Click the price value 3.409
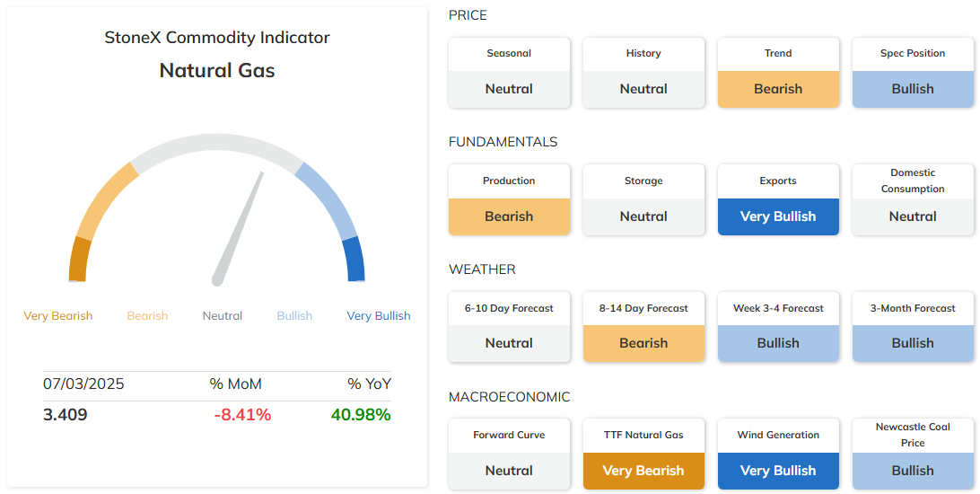 point(65,415)
